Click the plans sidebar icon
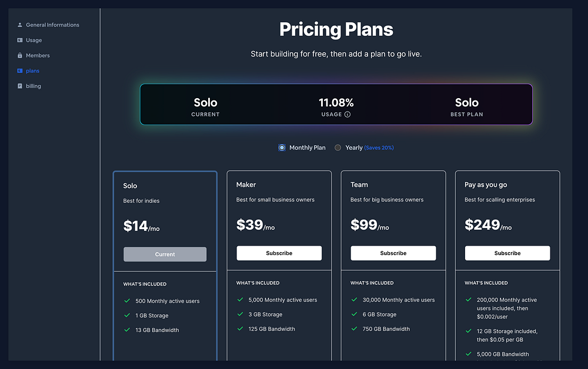 click(20, 71)
